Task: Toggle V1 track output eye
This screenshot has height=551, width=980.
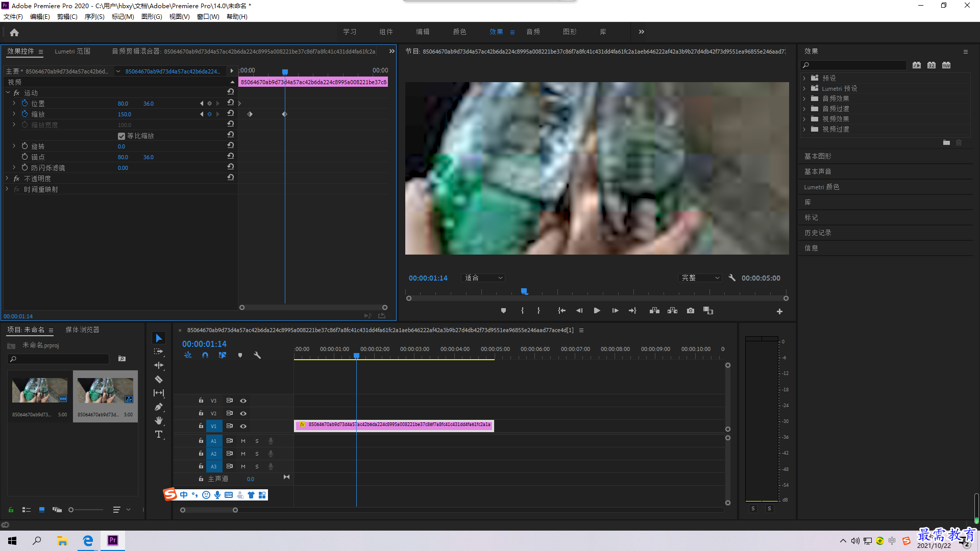Action: [243, 426]
